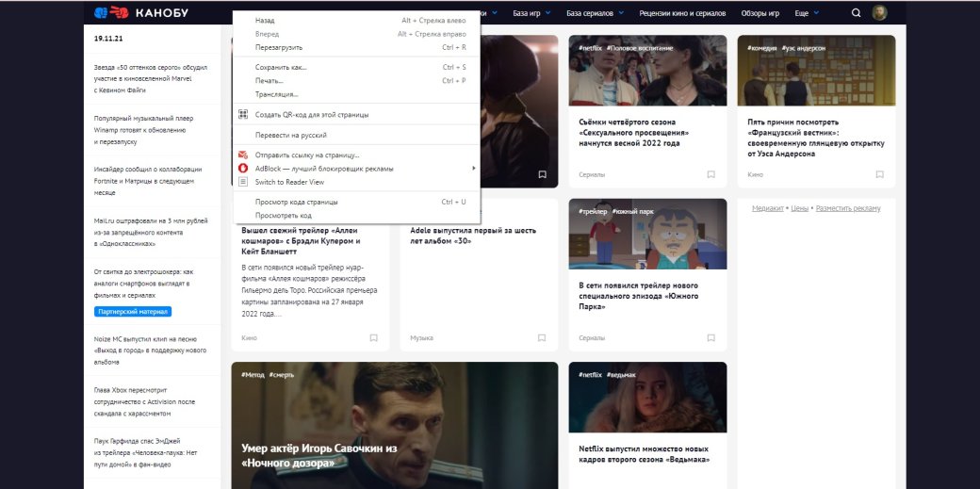Open the Noize MC clip news item
This screenshot has width=980, height=489.
(x=150, y=350)
